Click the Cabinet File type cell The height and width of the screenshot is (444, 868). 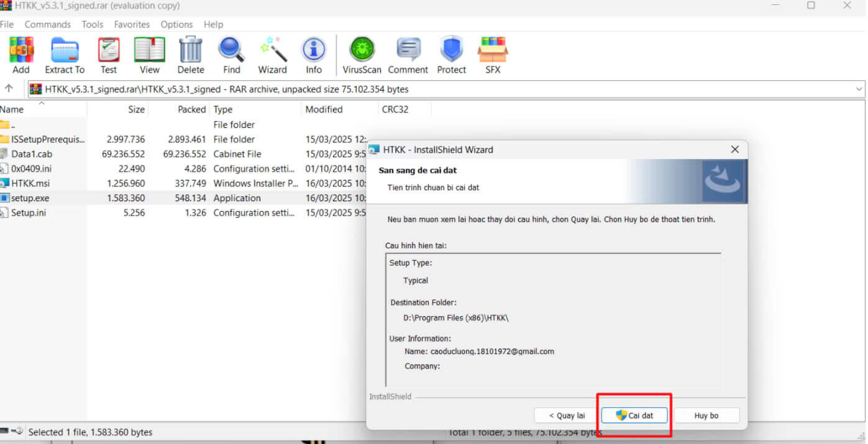237,154
